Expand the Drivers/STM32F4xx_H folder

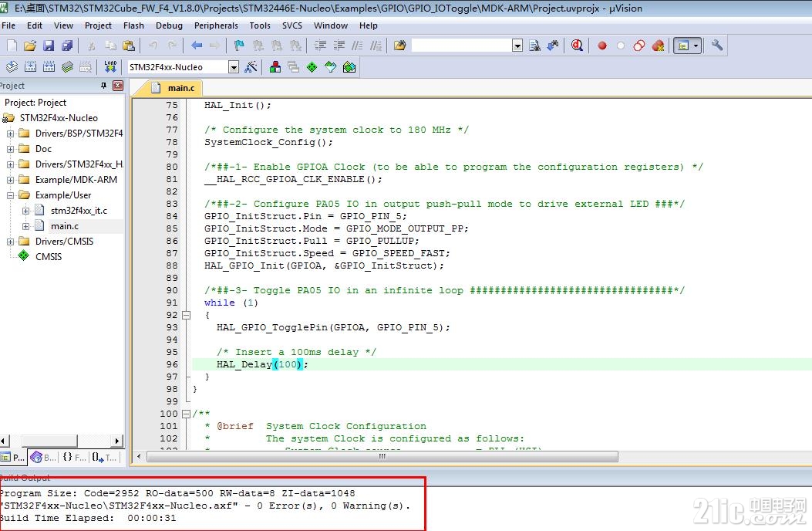click(10, 164)
